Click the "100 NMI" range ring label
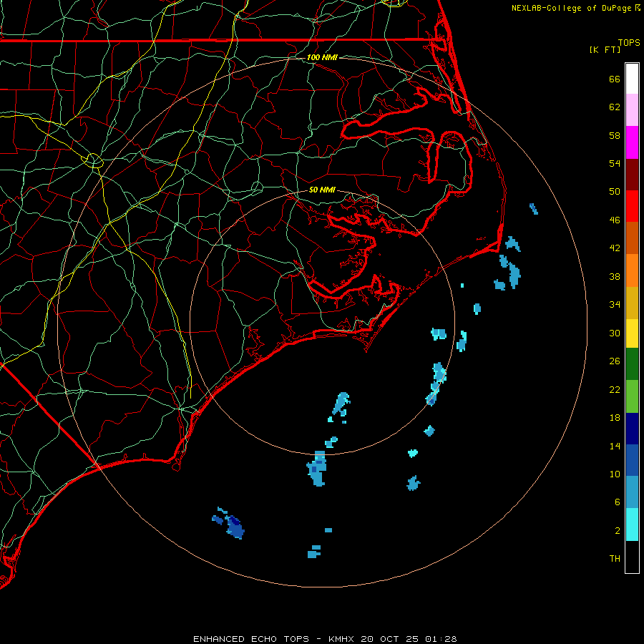Image resolution: width=644 pixels, height=644 pixels. 322,57
